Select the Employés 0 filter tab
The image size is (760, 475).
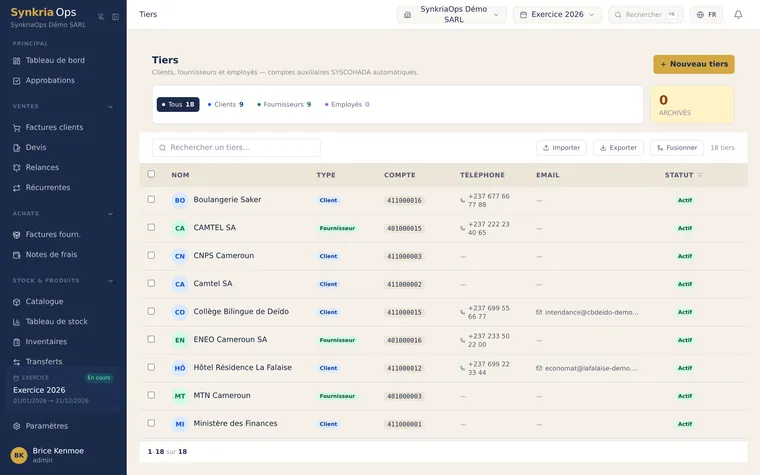tap(347, 105)
